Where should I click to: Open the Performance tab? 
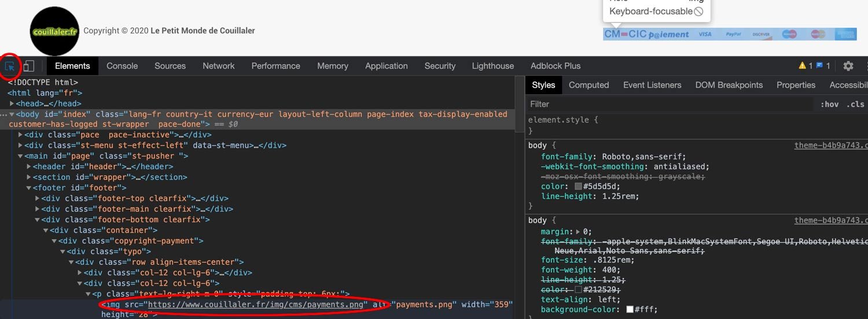click(275, 66)
